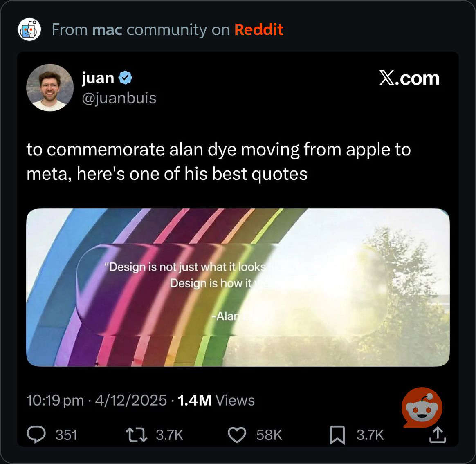
Task: Click the X.com logo text
Action: (x=409, y=78)
